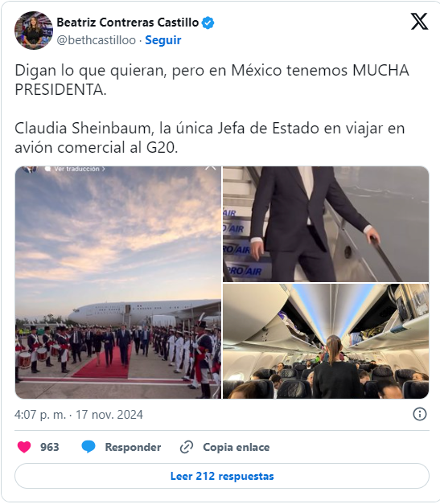Image resolution: width=440 pixels, height=504 pixels.
Task: Open the red carpet airport photo
Action: (118, 282)
